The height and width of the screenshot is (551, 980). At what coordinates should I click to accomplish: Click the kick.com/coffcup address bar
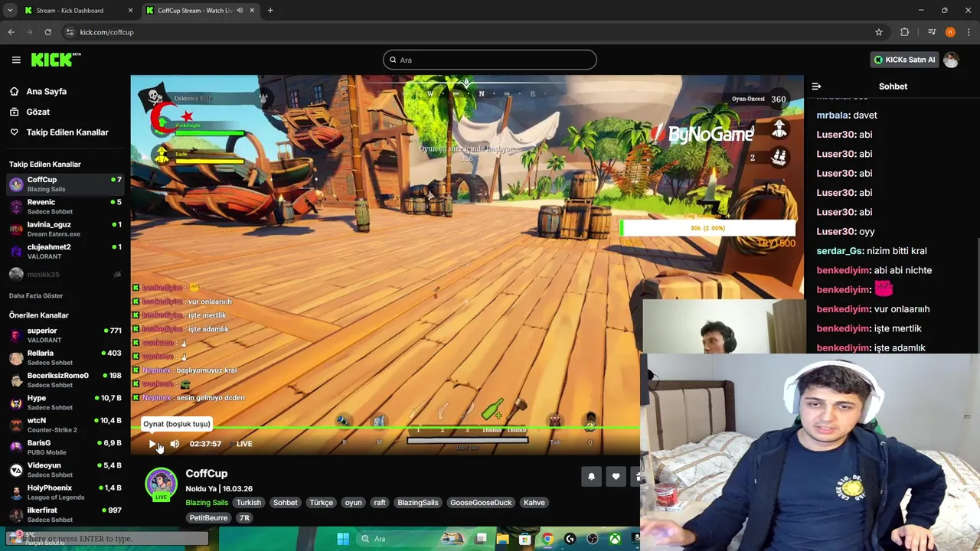coord(475,32)
